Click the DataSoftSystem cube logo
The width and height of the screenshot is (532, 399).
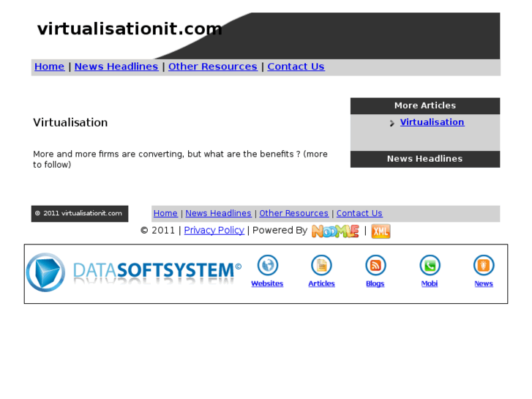coord(45,272)
